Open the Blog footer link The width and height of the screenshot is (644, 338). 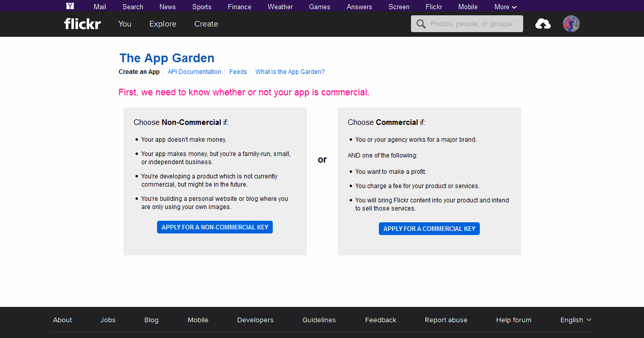[x=151, y=320]
